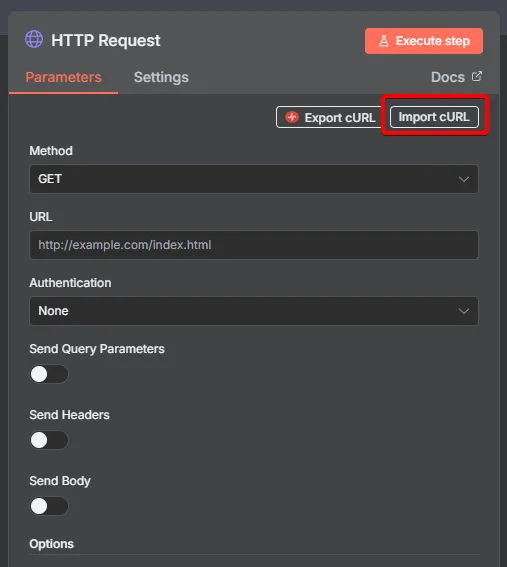Viewport: 507px width, 567px height.
Task: Click the HTTP Request node title
Action: (x=106, y=40)
